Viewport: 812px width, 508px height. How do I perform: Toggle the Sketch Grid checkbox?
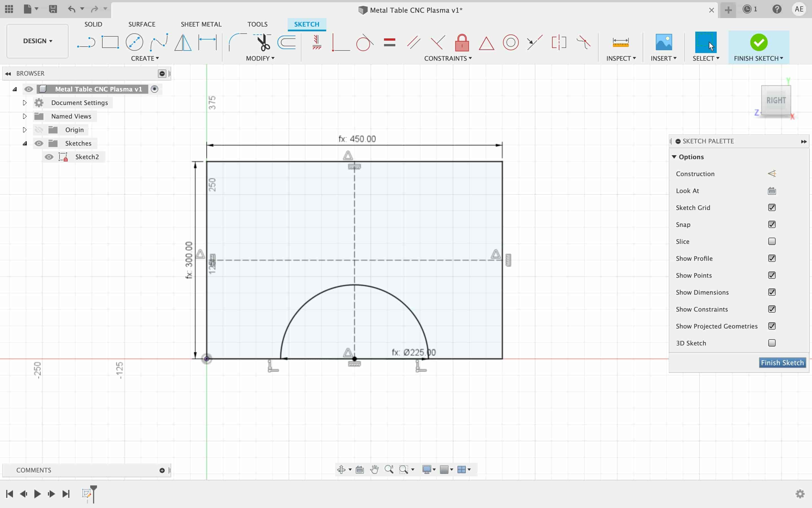[x=772, y=208]
